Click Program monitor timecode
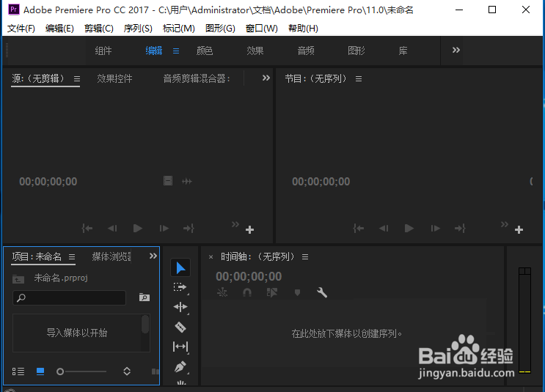545x392 pixels. coord(321,182)
